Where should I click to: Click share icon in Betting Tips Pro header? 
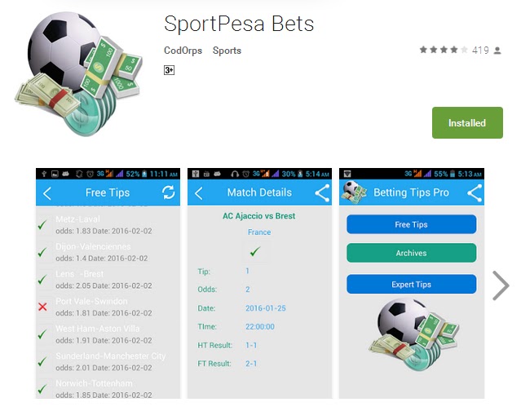point(475,193)
